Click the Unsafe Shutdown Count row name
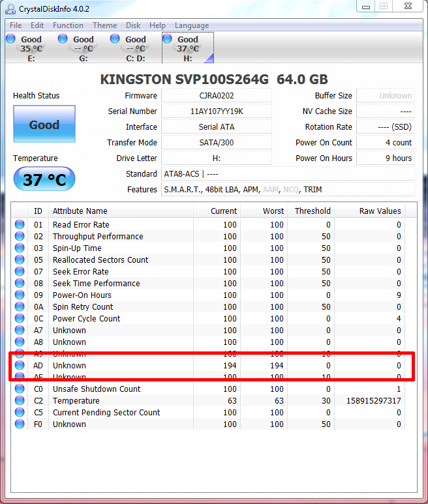Viewport: 428px width, 504px height. click(97, 389)
